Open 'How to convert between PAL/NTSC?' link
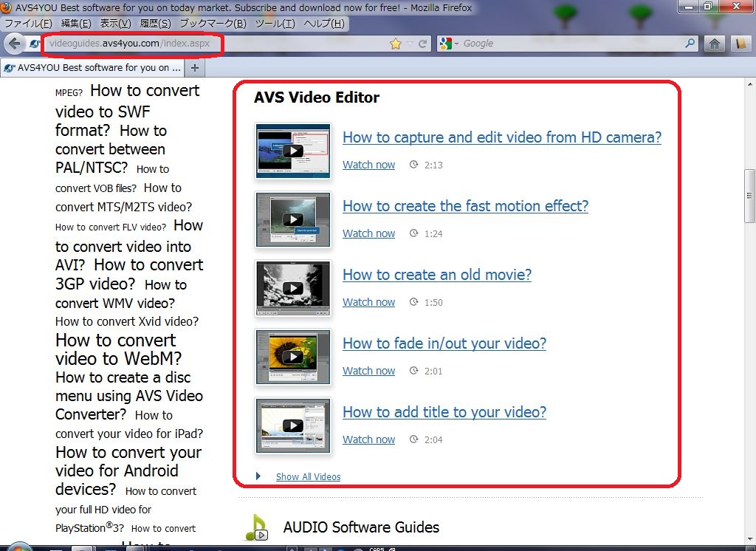Screen dimensions: 756x551 coord(111,149)
